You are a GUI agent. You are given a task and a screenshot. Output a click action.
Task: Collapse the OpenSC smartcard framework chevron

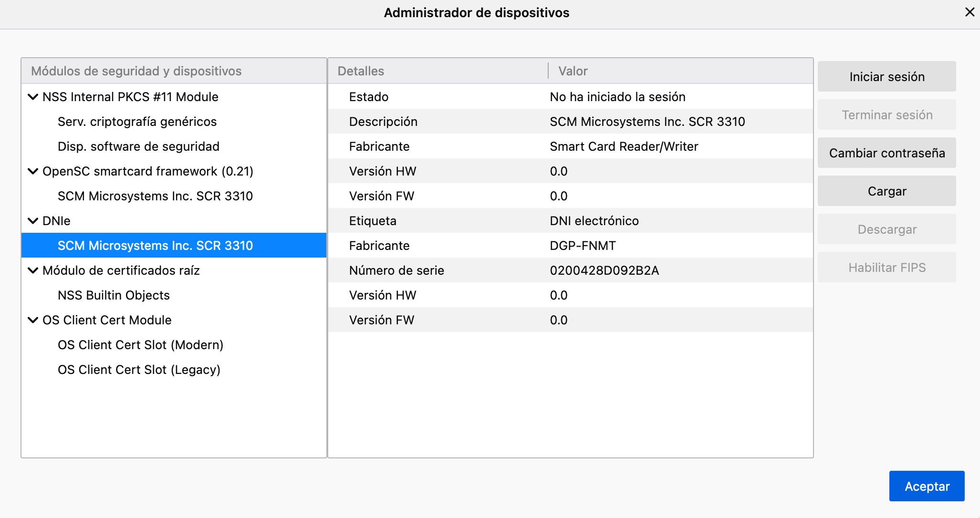[33, 171]
